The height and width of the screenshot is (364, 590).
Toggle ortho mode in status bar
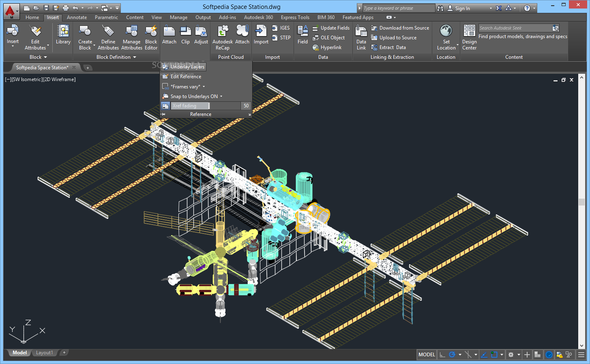[x=442, y=355]
